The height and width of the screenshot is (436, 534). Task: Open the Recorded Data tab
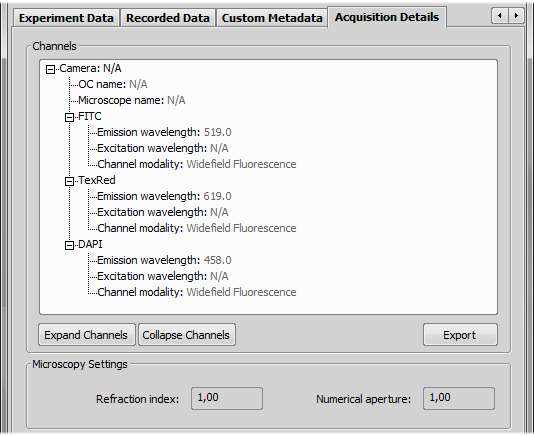[168, 18]
